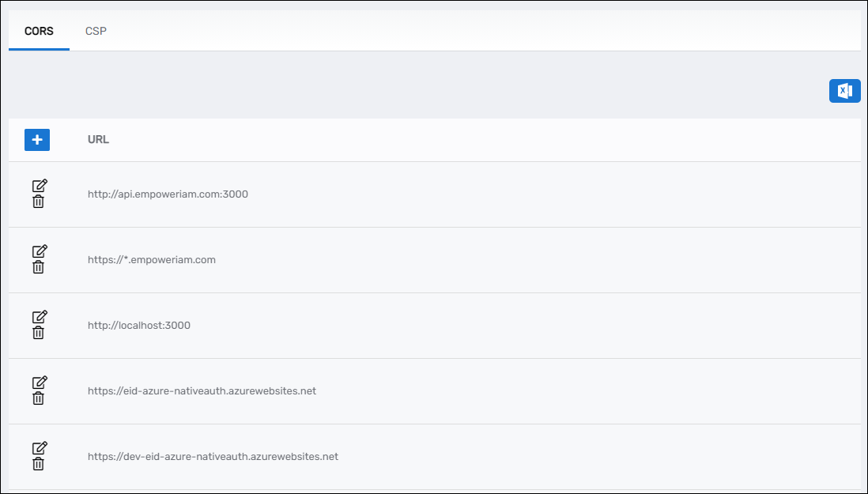
Task: Edit the https://*.empoweriam.com wildcard URL
Action: click(38, 252)
